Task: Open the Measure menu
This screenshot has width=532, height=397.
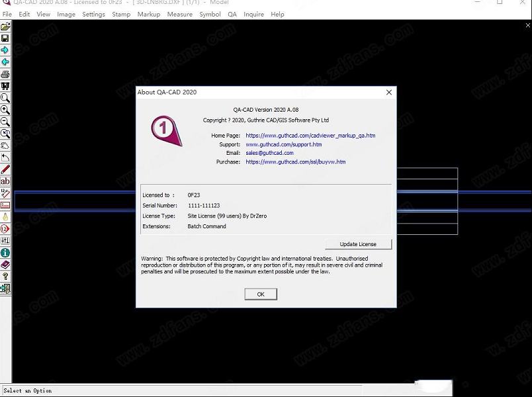Action: click(x=179, y=14)
